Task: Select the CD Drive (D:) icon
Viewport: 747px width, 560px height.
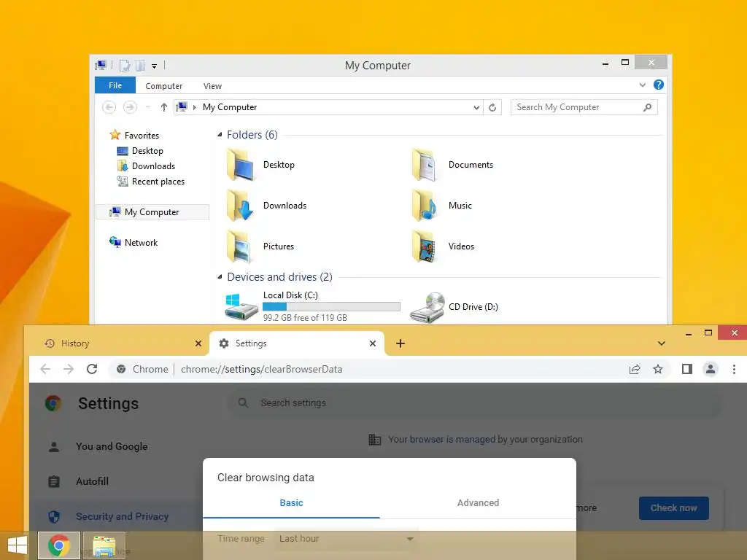Action: pyautogui.click(x=427, y=307)
